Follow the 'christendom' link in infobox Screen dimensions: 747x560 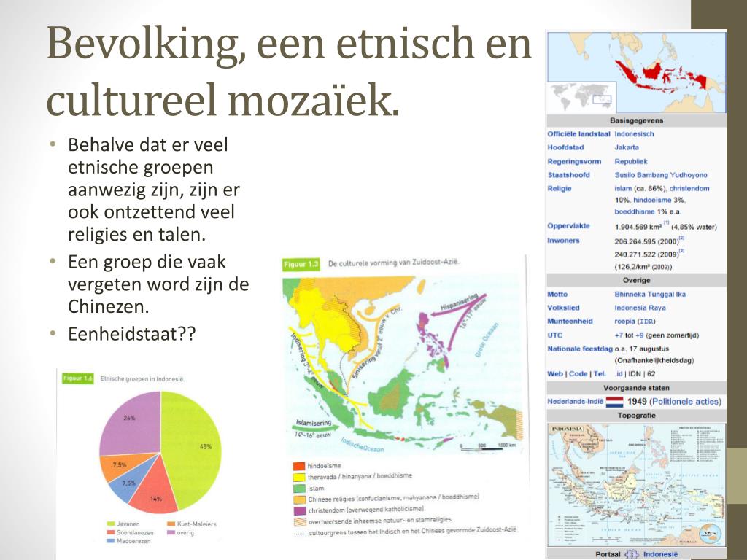689,189
